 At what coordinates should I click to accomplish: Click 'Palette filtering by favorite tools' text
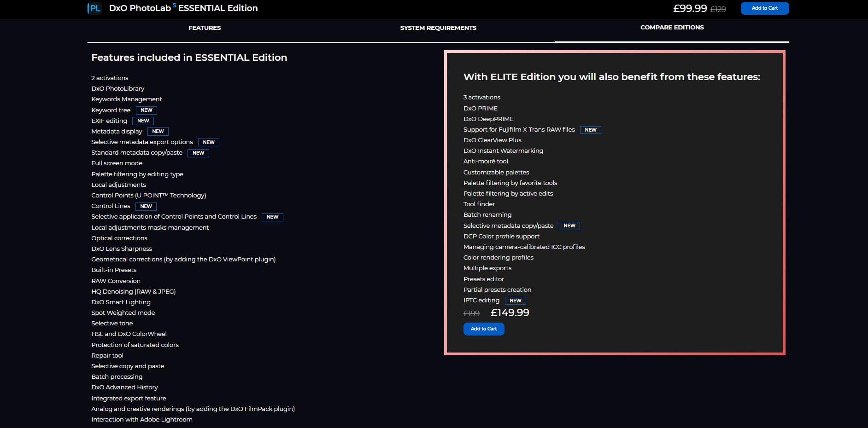(510, 183)
